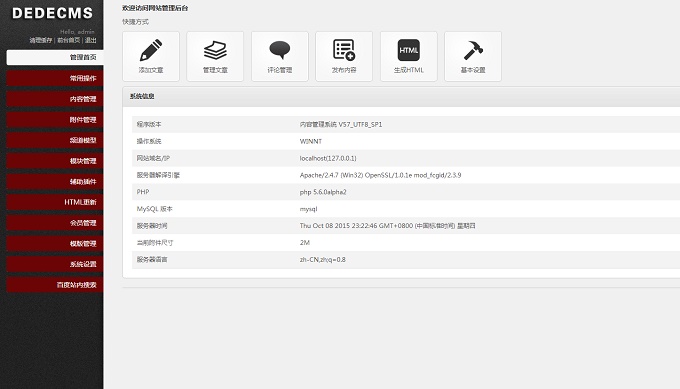This screenshot has width=680, height=389.
Task: Open the 前台首页 link
Action: click(69, 40)
